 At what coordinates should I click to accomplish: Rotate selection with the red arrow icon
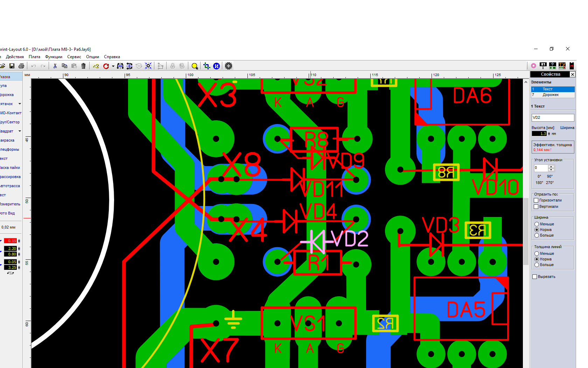(106, 66)
